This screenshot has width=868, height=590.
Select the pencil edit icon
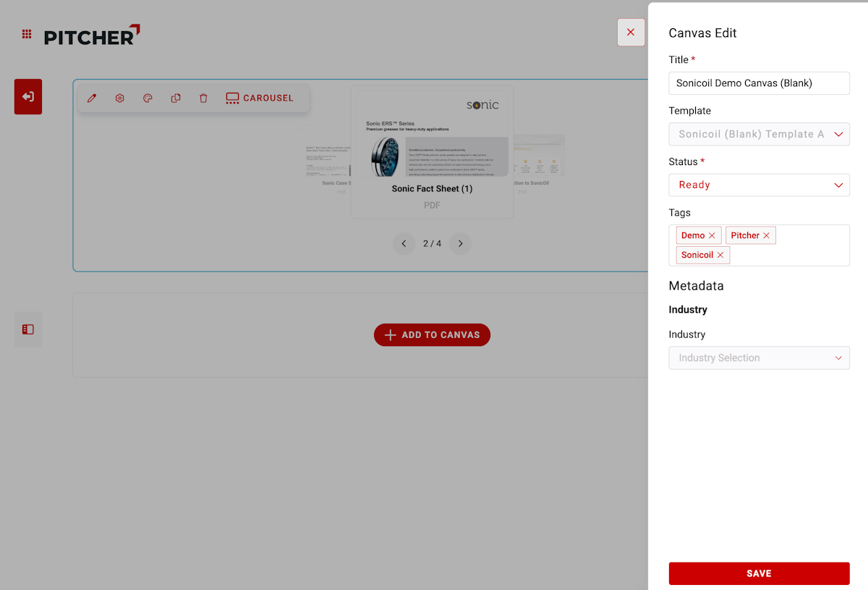point(92,98)
